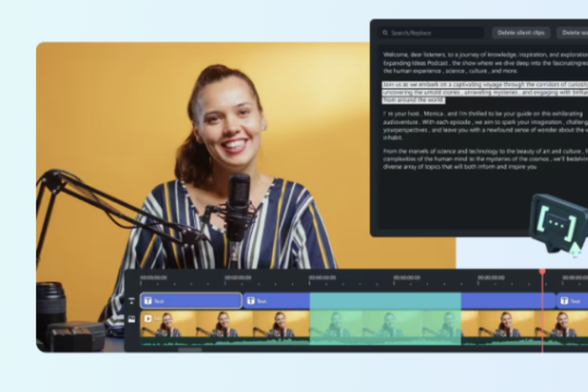
Task: Click the Search/Replace input field
Action: click(430, 33)
